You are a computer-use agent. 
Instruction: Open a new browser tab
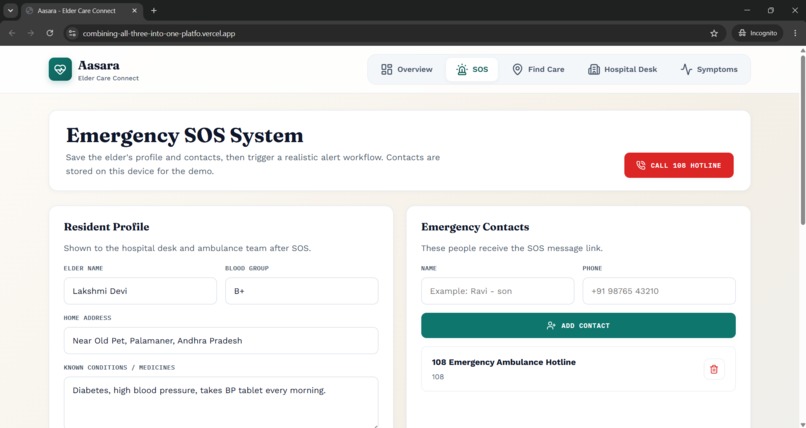(154, 10)
